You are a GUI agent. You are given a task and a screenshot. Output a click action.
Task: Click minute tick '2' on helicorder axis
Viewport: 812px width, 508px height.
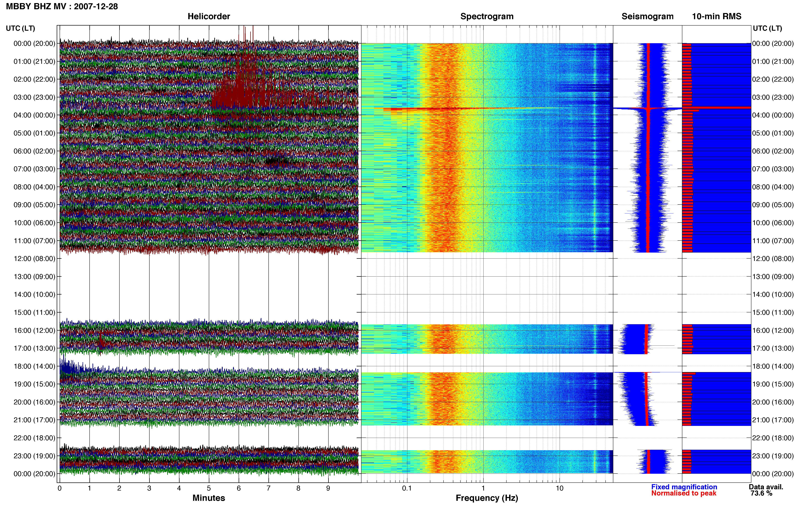coord(119,488)
